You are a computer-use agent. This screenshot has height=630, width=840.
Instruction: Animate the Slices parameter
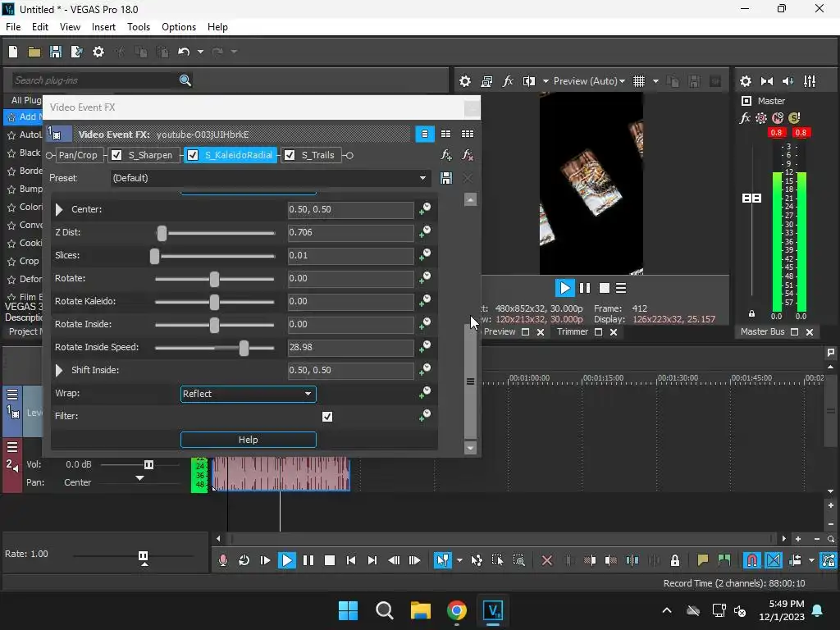425,255
